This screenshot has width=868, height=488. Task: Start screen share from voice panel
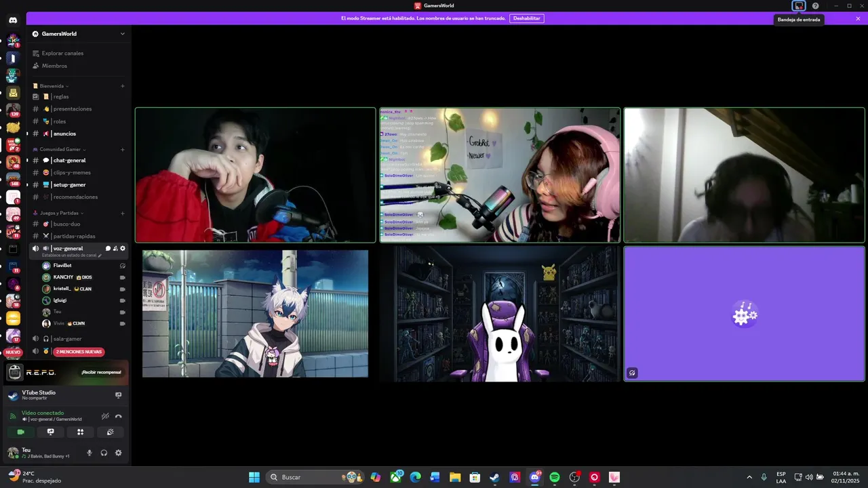coord(50,432)
